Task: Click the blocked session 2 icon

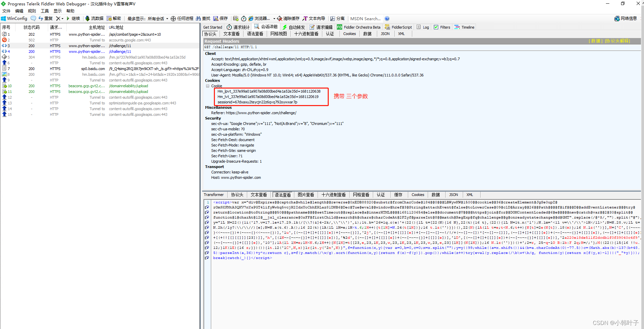Action: click(4, 40)
